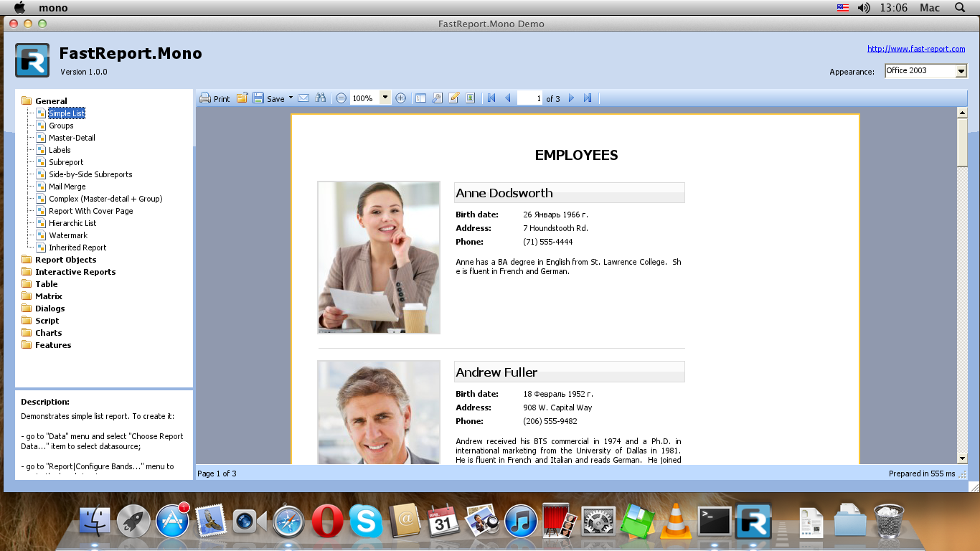Click the Print button in the toolbar
The image size is (980, 551).
coord(215,98)
